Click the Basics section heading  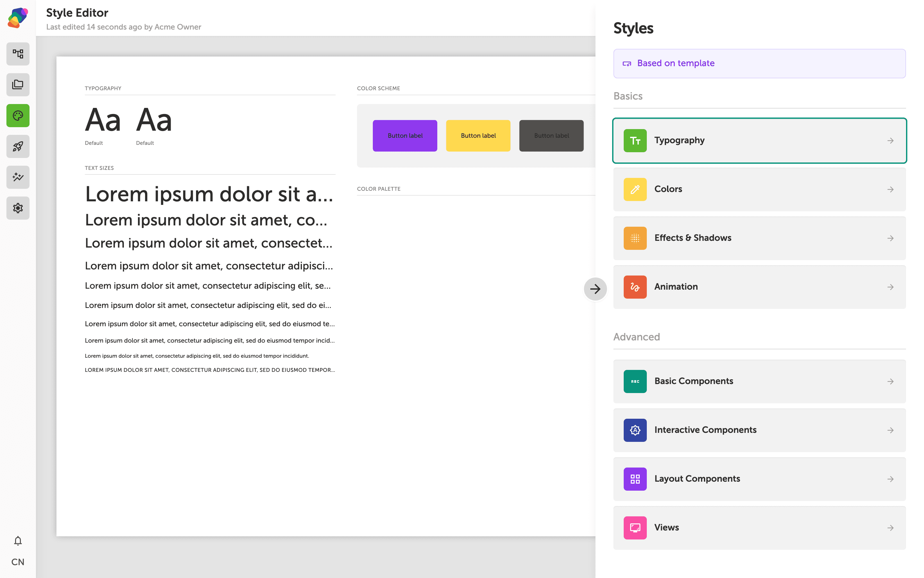click(628, 96)
